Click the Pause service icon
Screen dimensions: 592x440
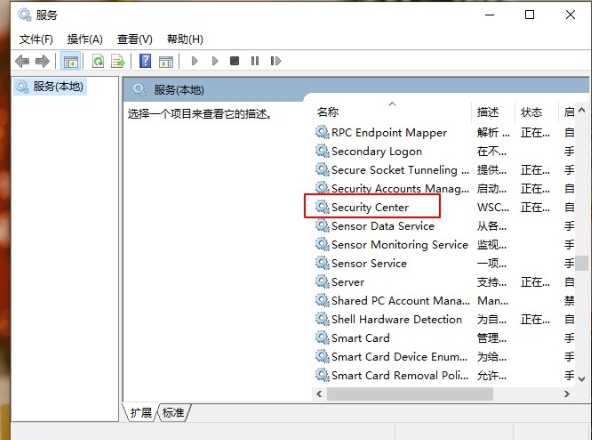(255, 61)
